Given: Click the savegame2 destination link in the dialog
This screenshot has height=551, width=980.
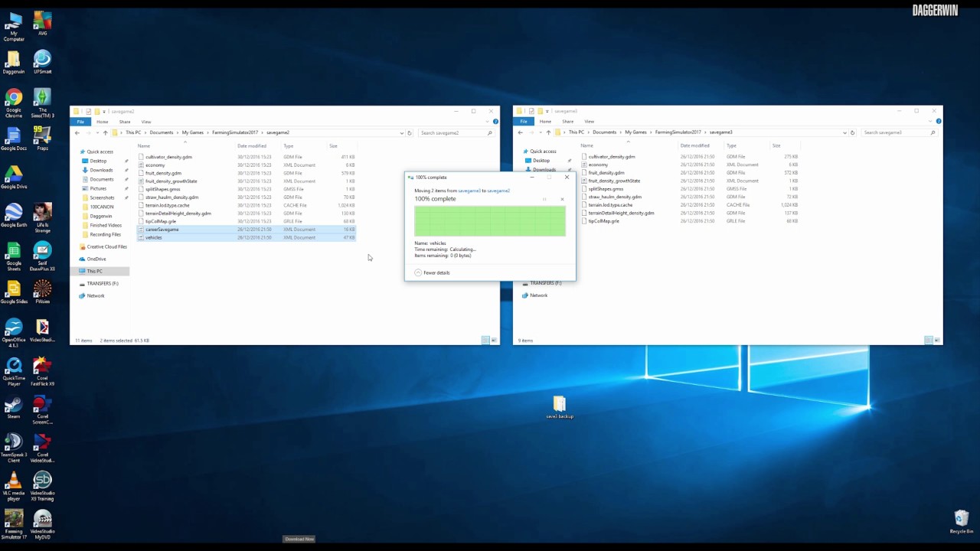Looking at the screenshot, I should click(498, 191).
